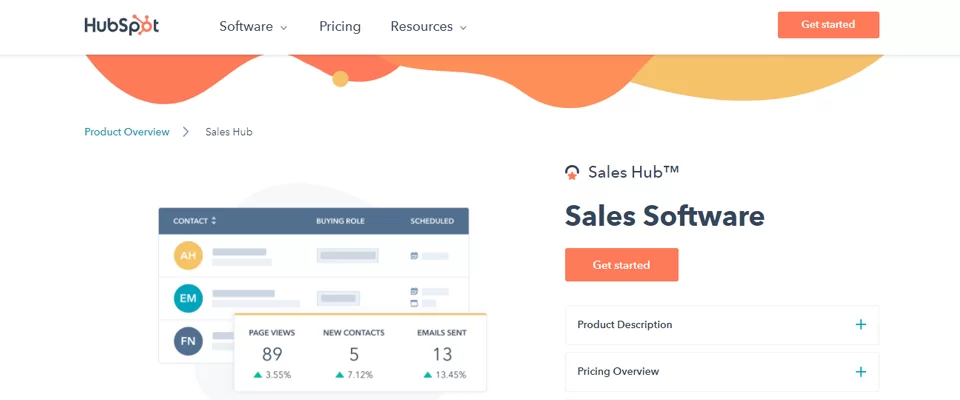Expand the Software dropdown chevron
Image resolution: width=960 pixels, height=400 pixels.
[283, 28]
